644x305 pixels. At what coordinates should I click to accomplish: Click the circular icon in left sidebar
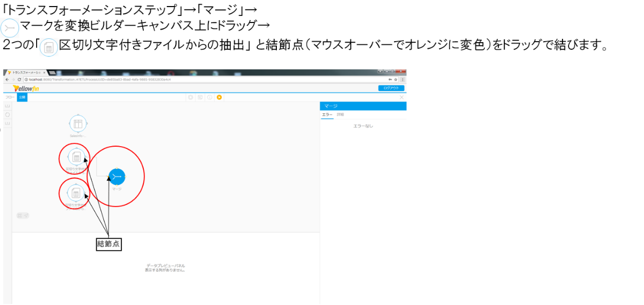[8, 115]
